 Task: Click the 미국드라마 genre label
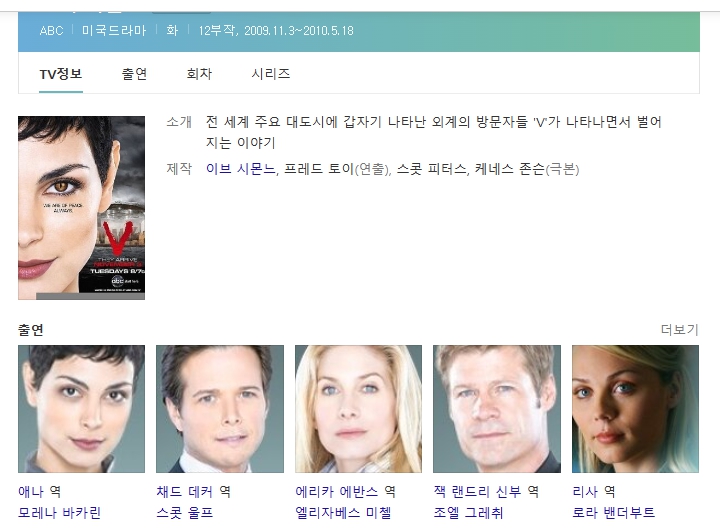click(114, 31)
